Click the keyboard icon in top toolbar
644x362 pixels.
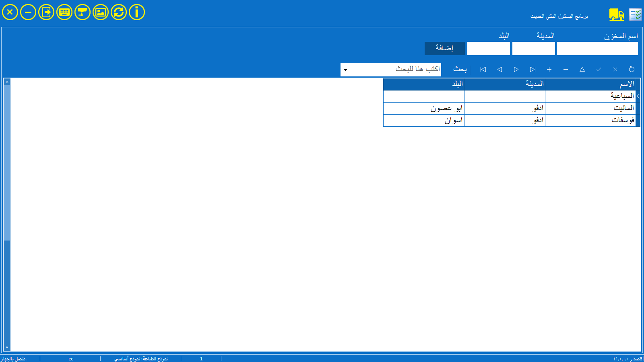point(64,12)
